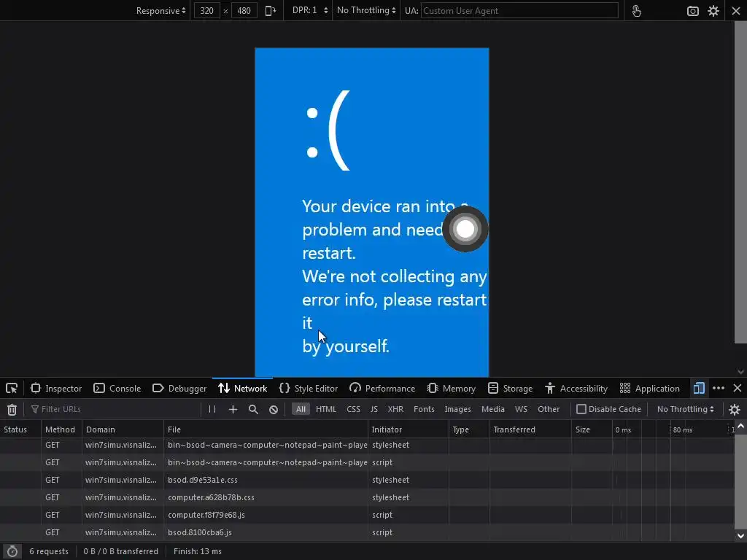Edit the viewport width field 320
This screenshot has height=560, width=747.
click(206, 10)
